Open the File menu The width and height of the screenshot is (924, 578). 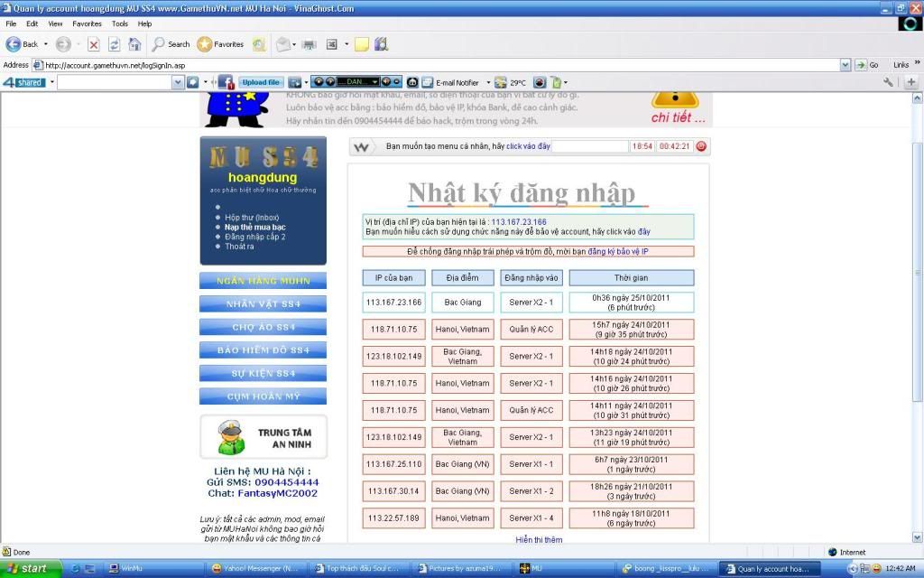coord(11,23)
